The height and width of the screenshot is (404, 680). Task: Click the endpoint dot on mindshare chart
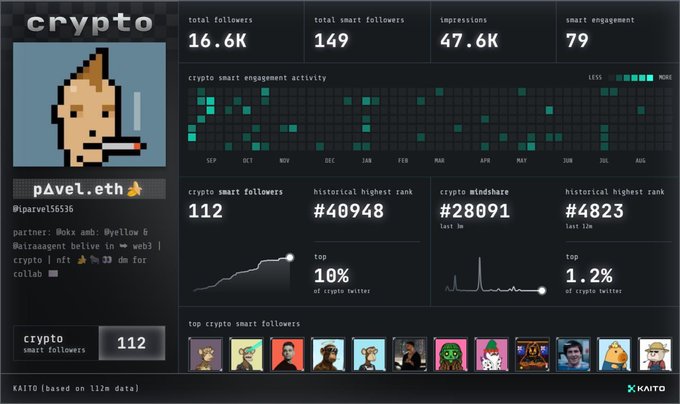542,290
